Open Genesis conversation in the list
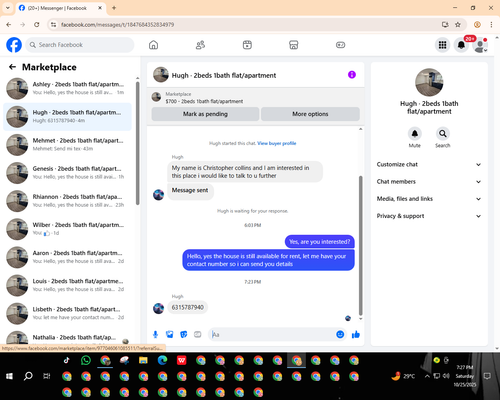 67,173
